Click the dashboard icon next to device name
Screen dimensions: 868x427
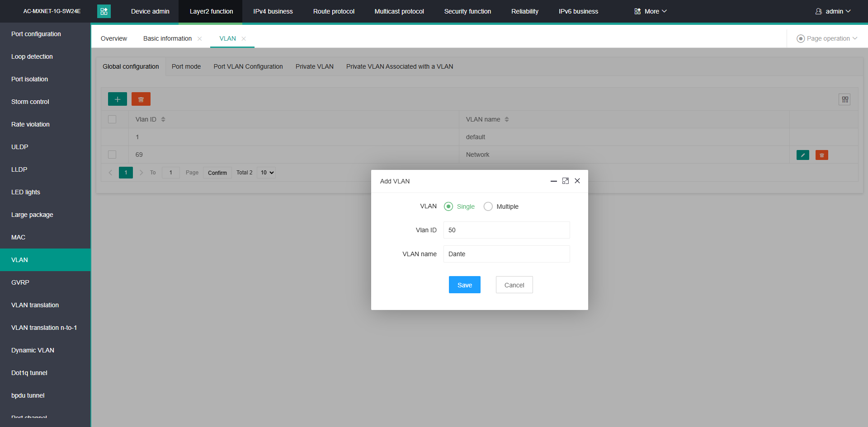[x=104, y=11]
